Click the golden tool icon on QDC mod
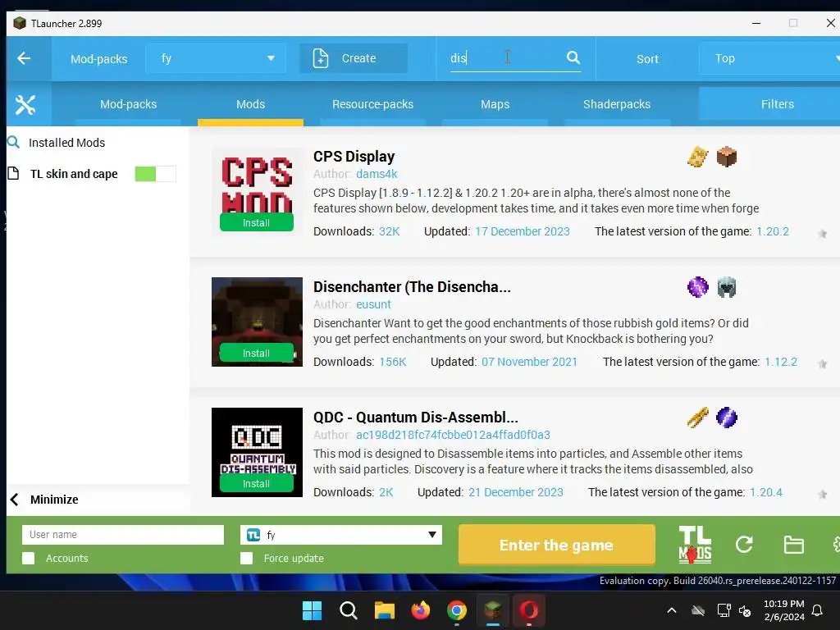 point(697,418)
